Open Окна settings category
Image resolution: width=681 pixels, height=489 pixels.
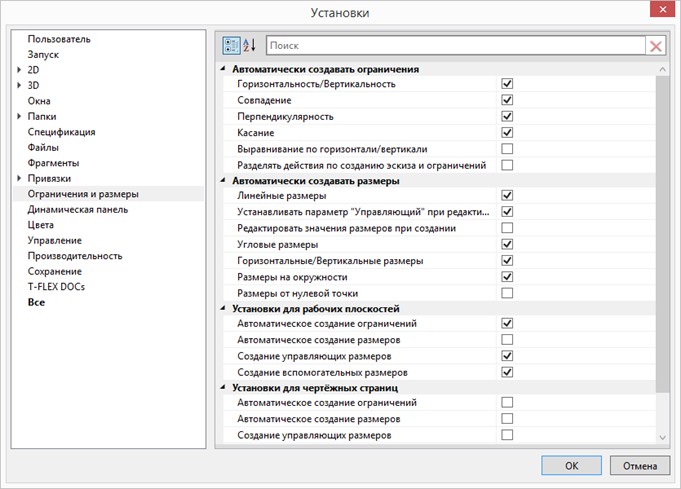coord(39,101)
